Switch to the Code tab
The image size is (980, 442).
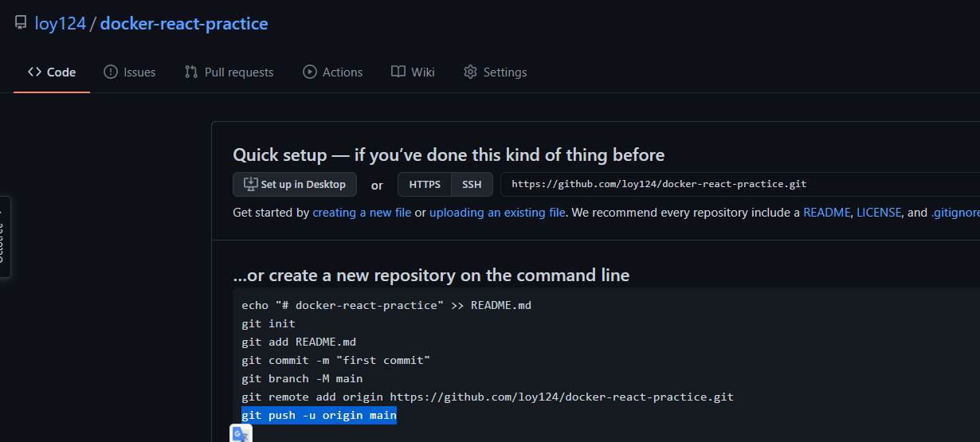point(52,72)
